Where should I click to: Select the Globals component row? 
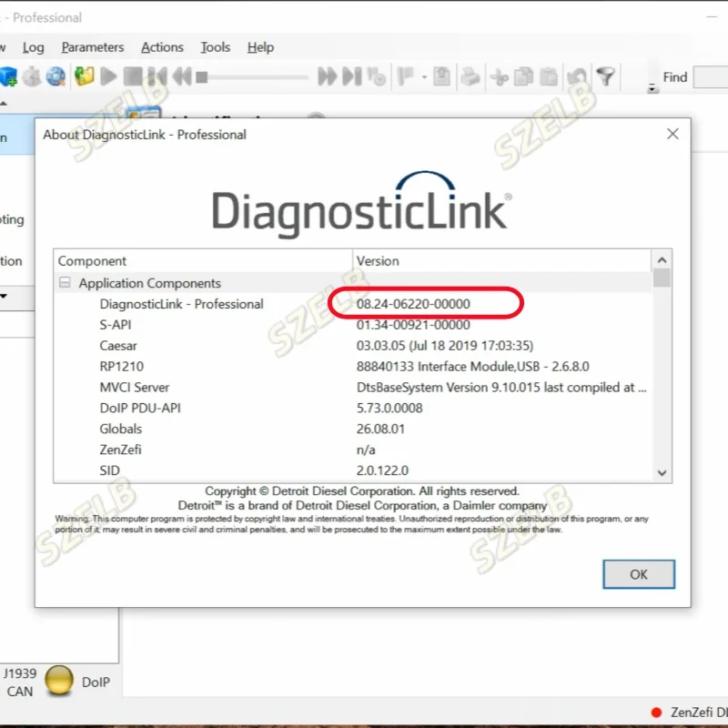coord(353,429)
